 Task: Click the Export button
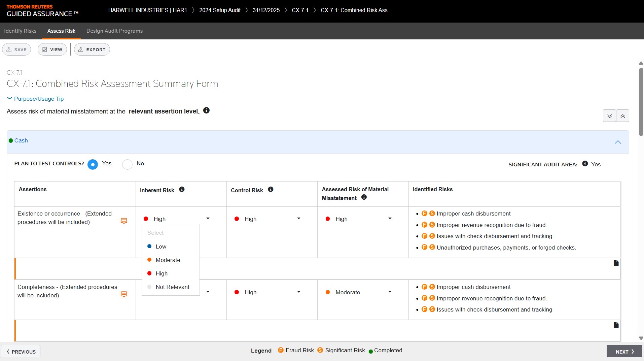92,50
